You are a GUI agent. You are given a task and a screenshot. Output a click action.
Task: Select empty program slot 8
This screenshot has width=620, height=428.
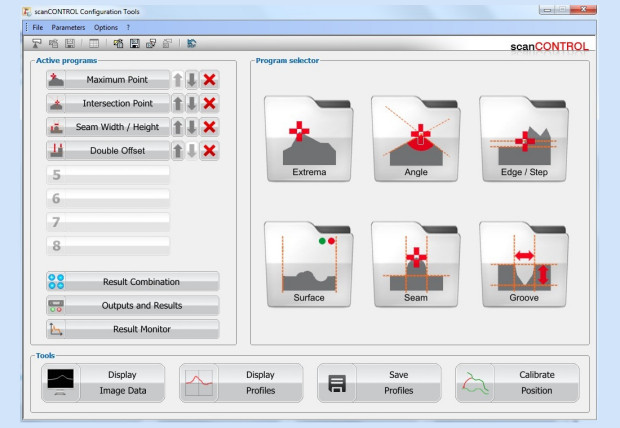point(108,246)
